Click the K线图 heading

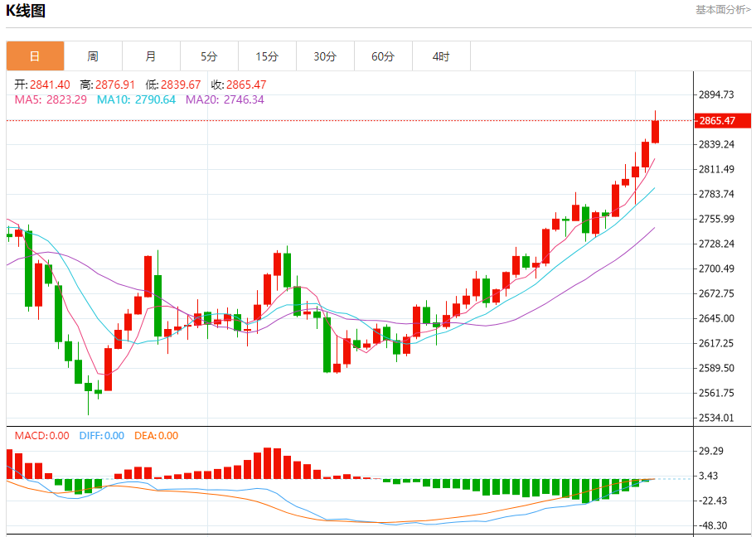click(26, 11)
